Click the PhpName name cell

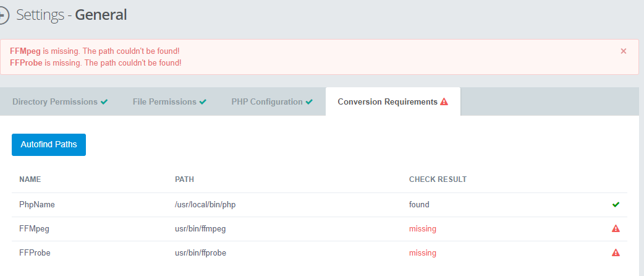pos(37,204)
